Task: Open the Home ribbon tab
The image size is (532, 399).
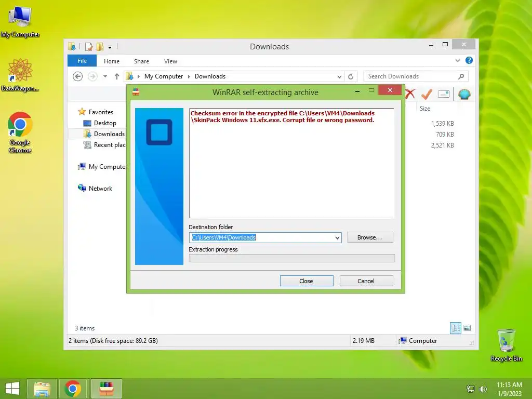Action: click(x=112, y=61)
